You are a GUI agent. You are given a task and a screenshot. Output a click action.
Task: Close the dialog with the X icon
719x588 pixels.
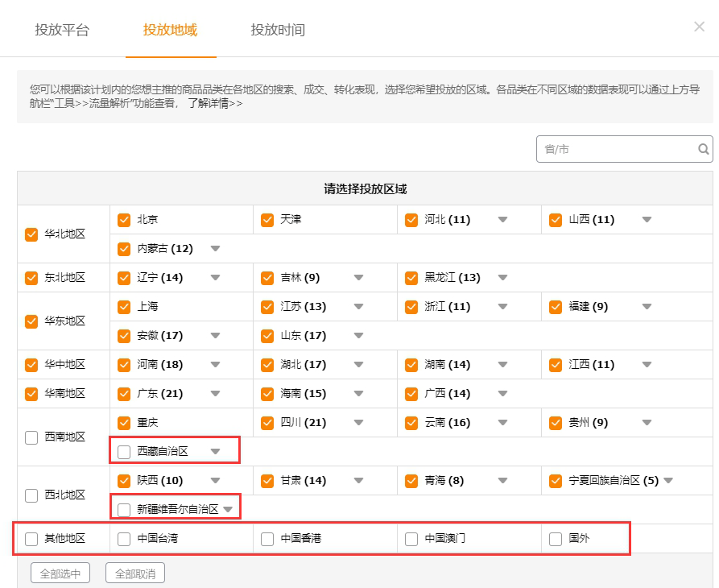(699, 27)
